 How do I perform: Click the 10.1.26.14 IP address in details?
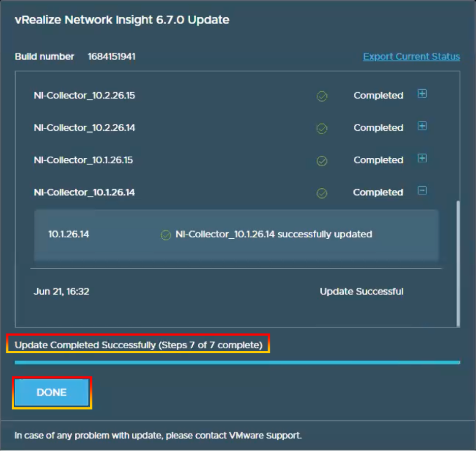pos(69,234)
